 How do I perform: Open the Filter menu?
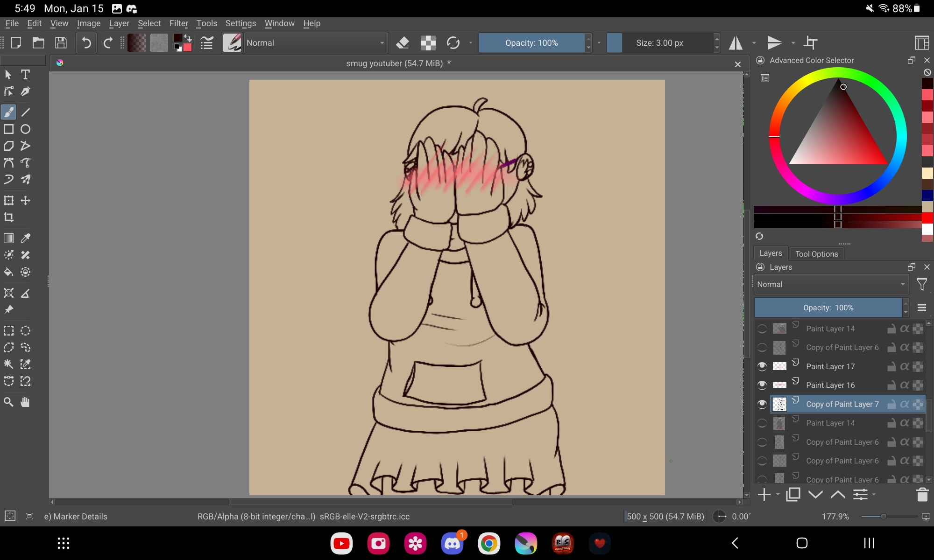178,23
